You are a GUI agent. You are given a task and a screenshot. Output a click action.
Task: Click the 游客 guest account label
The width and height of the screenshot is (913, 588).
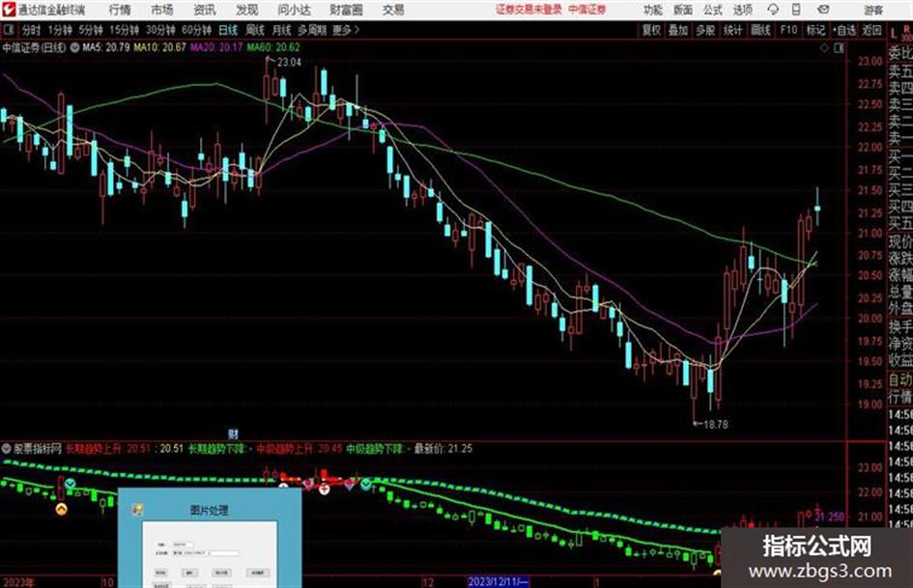pyautogui.click(x=872, y=10)
